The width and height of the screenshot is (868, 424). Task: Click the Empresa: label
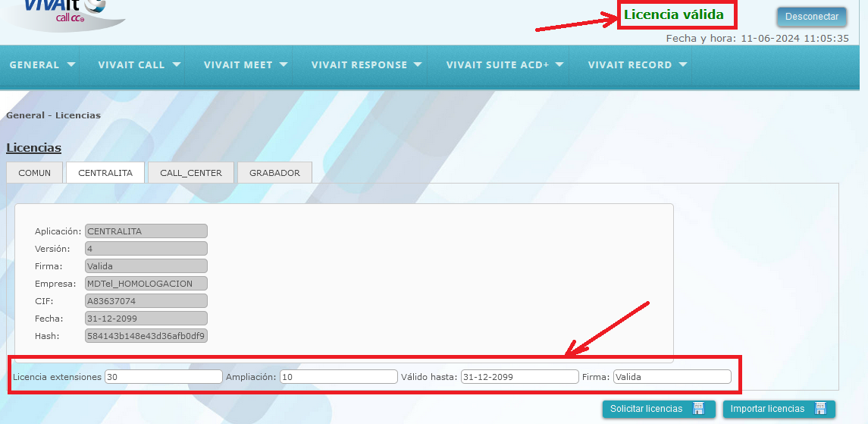55,284
